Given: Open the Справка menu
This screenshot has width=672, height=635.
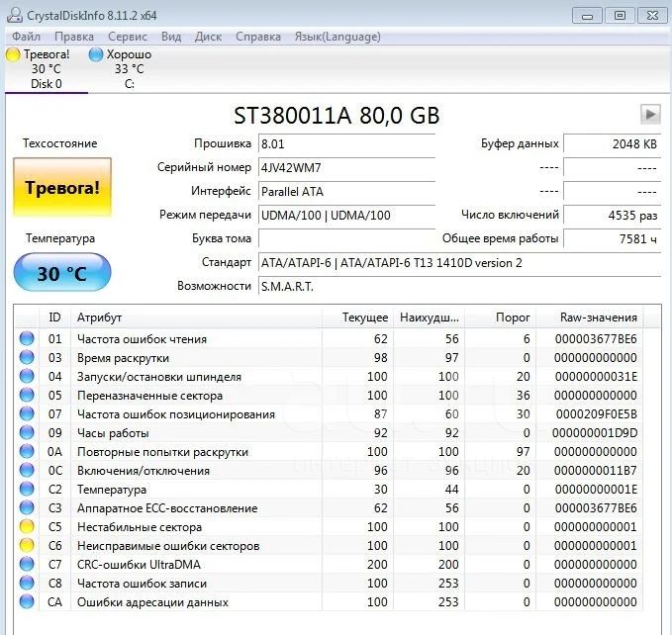Looking at the screenshot, I should point(258,37).
